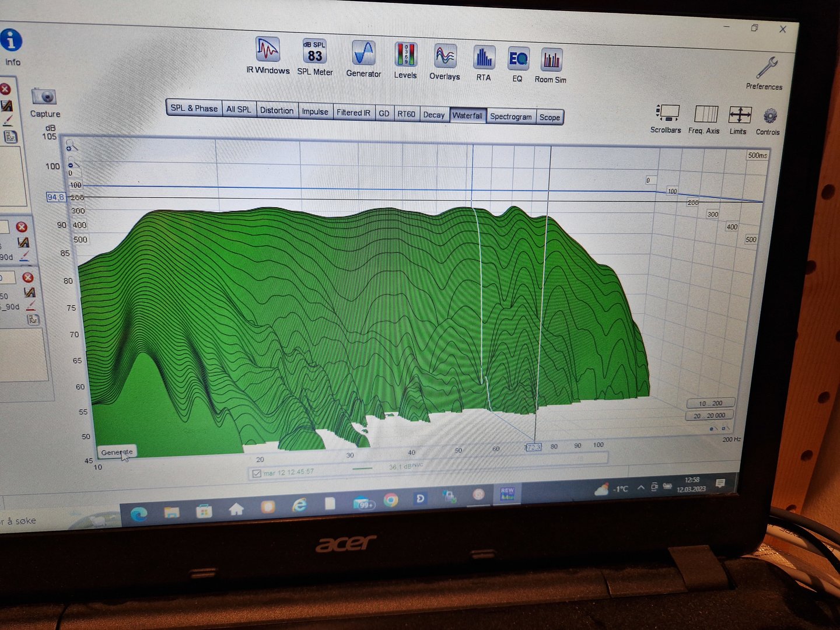Click the Generate button
Screen dimensions: 840x630
coord(117,452)
